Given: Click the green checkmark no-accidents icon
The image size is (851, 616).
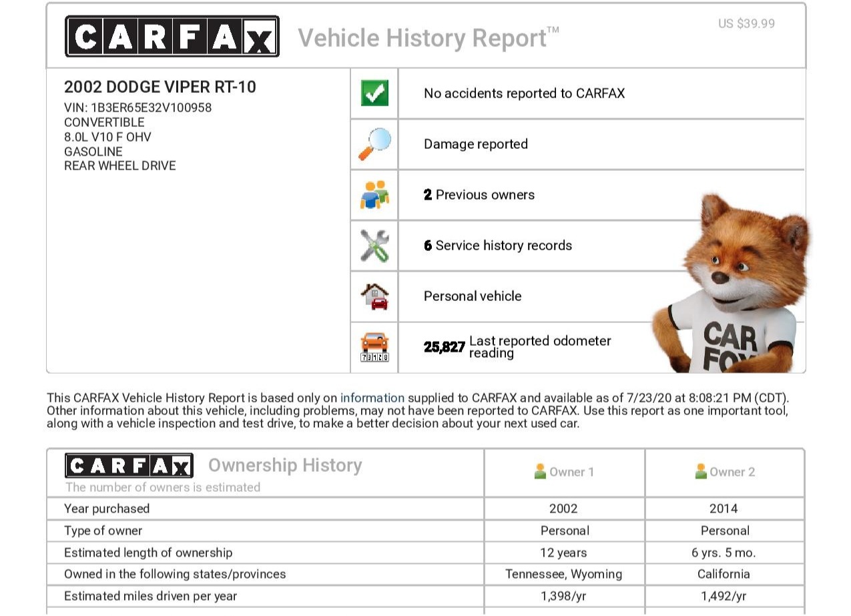Looking at the screenshot, I should tap(374, 93).
